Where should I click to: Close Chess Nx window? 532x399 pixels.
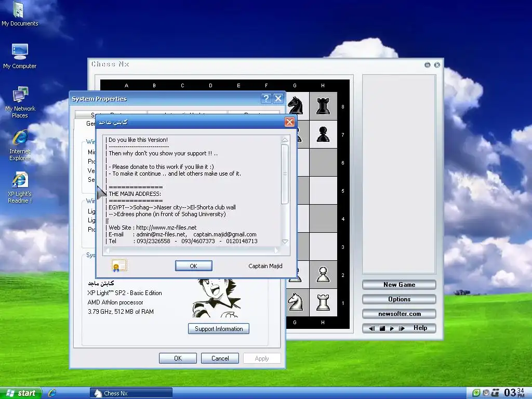point(437,65)
